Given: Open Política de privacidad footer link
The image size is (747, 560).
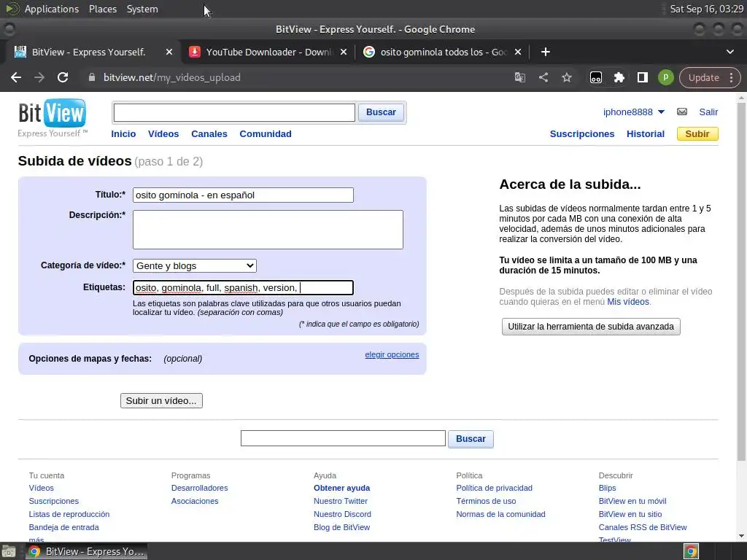Looking at the screenshot, I should (x=494, y=488).
